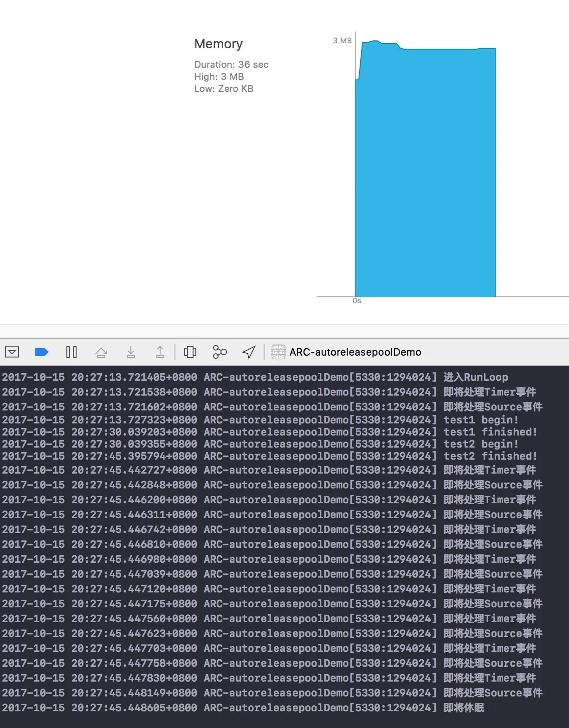Click the log line timestamped 20:27:45.447560

pyautogui.click(x=269, y=618)
